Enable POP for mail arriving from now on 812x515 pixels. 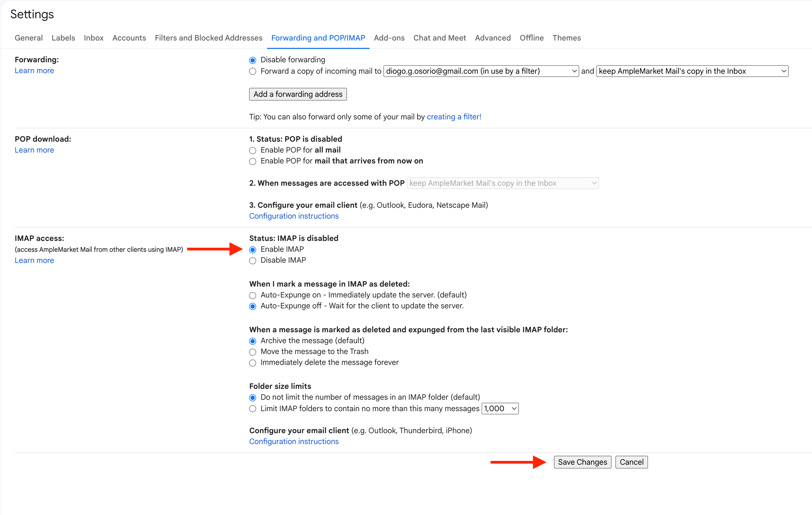pyautogui.click(x=253, y=162)
